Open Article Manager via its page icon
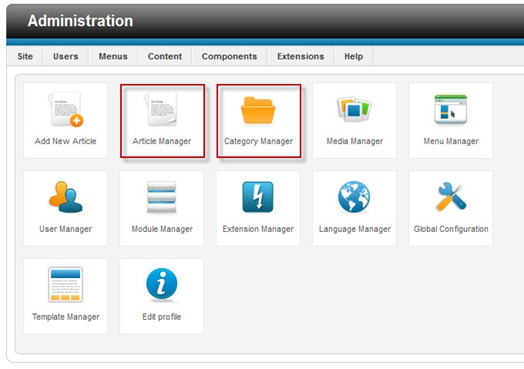 coord(161,109)
